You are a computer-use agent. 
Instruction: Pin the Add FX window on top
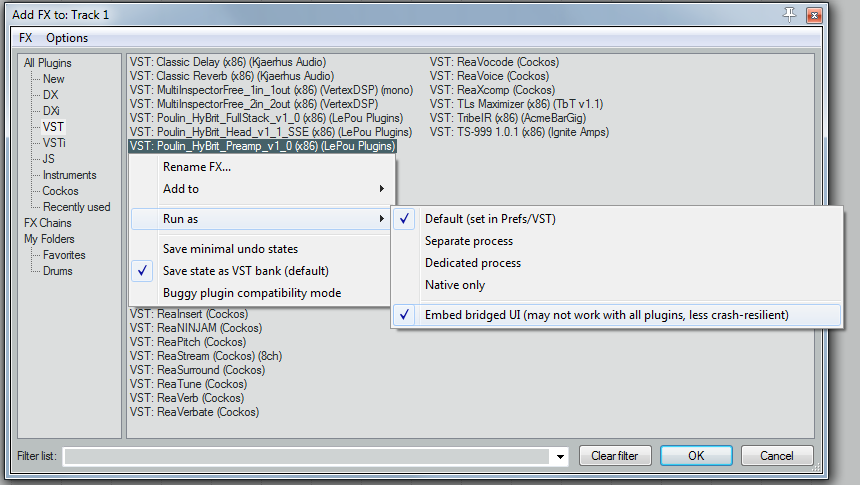click(789, 15)
